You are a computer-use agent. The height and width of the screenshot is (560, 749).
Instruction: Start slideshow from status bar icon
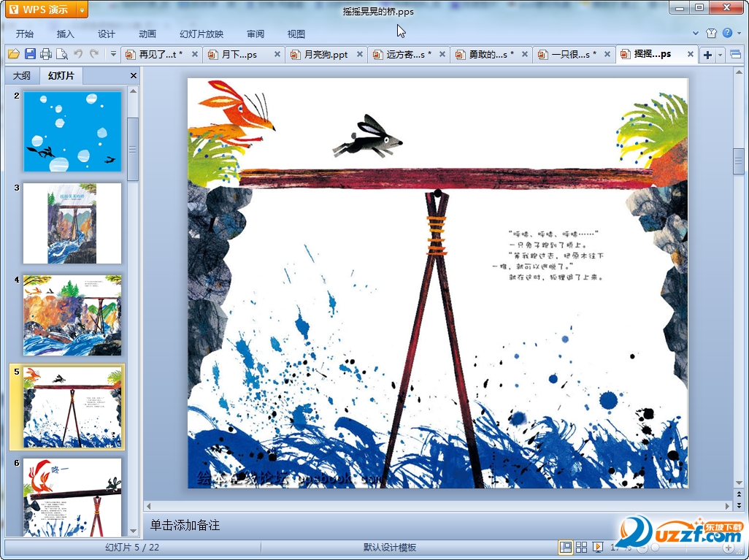[597, 547]
